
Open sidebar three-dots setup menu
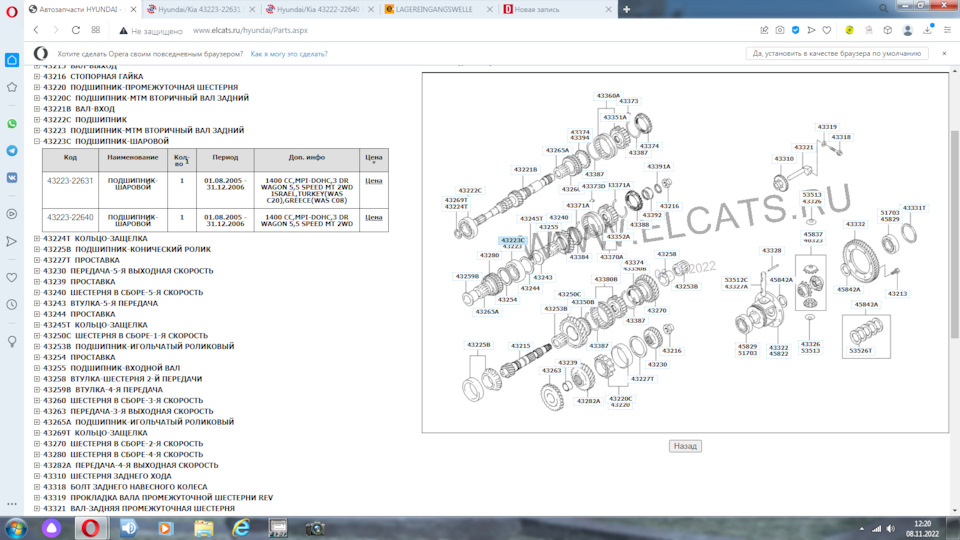pos(12,504)
